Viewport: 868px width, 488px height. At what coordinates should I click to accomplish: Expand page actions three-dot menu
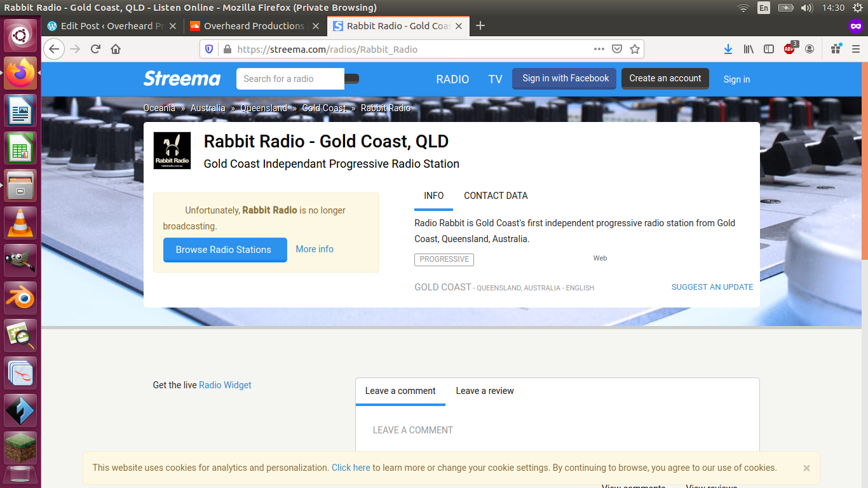click(599, 49)
